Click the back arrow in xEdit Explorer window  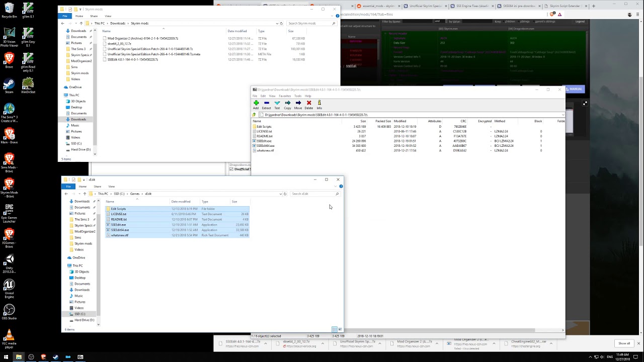(66, 194)
